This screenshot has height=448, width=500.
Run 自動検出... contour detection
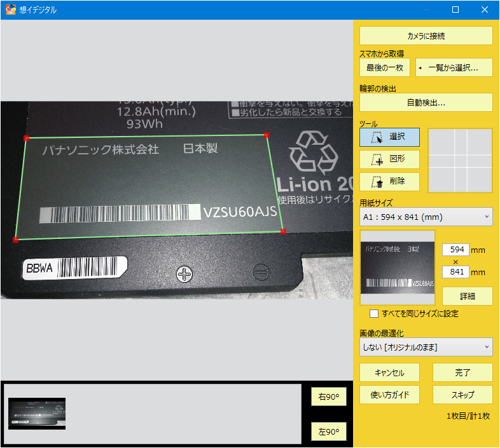[x=426, y=102]
